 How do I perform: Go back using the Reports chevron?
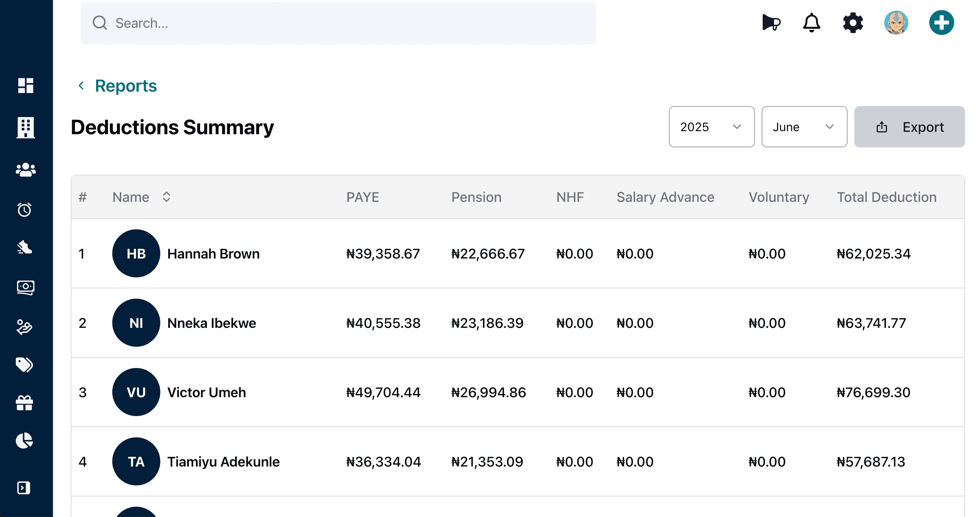pyautogui.click(x=81, y=85)
